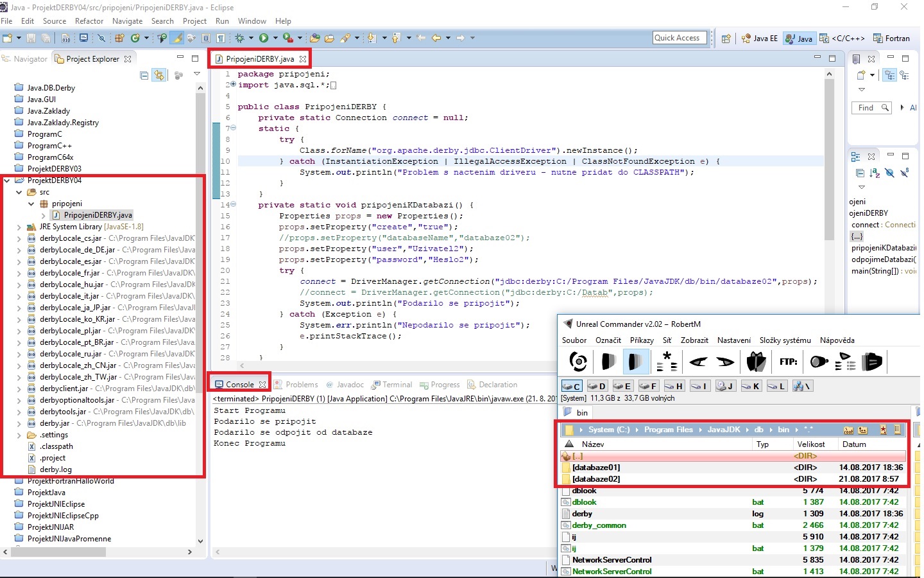This screenshot has height=578, width=924.
Task: Toggle Hide Fields in Outline view
Action: pos(889,173)
